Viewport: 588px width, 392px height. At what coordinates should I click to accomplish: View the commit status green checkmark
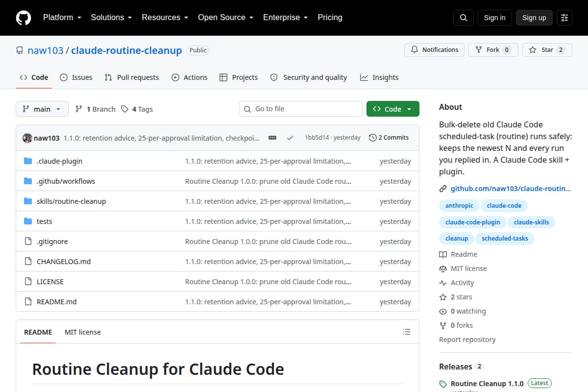coord(290,138)
